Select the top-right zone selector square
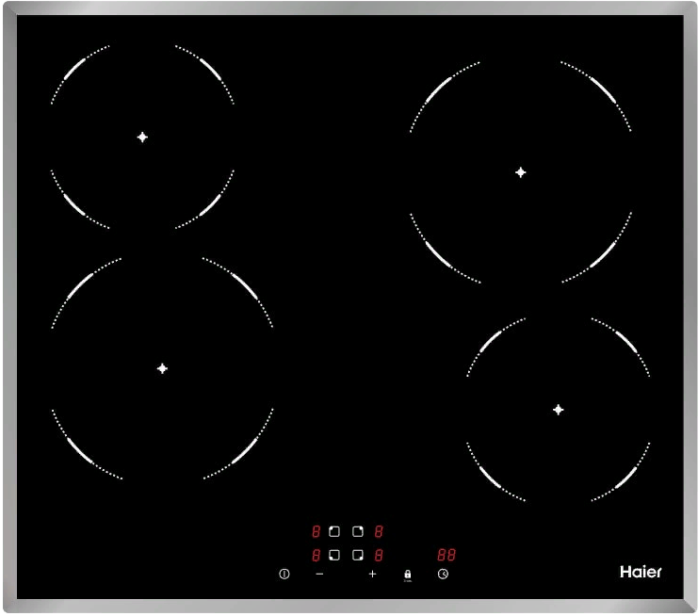Viewport: 698px width, 616px height. (357, 532)
